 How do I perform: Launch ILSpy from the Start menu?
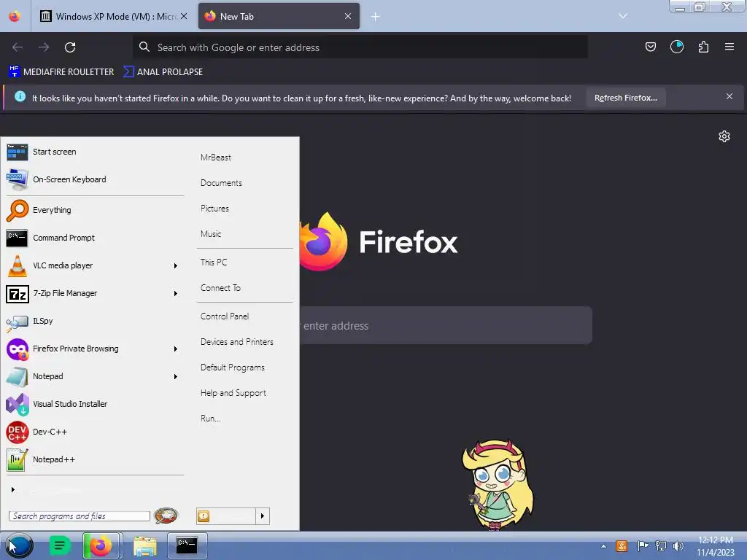click(x=94, y=321)
